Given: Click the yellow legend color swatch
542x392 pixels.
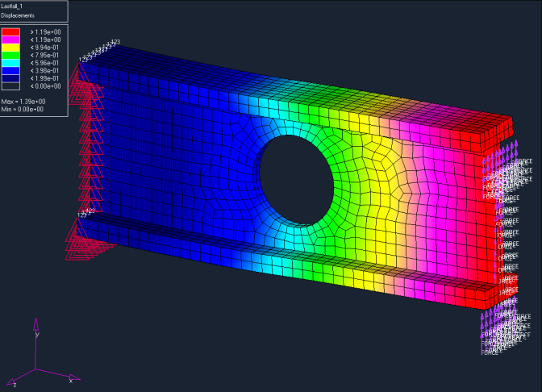Looking at the screenshot, I should [10, 48].
